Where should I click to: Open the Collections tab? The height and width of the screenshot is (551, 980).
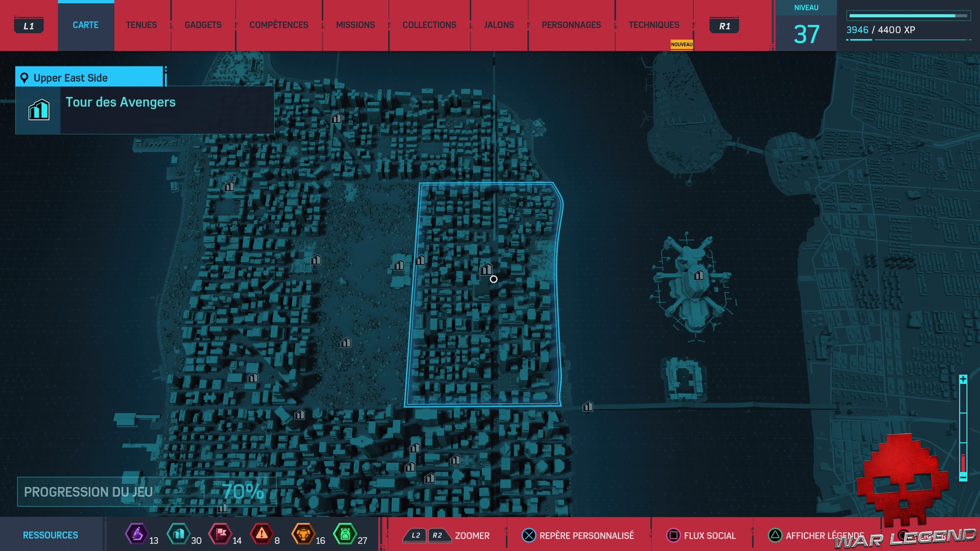pyautogui.click(x=429, y=25)
